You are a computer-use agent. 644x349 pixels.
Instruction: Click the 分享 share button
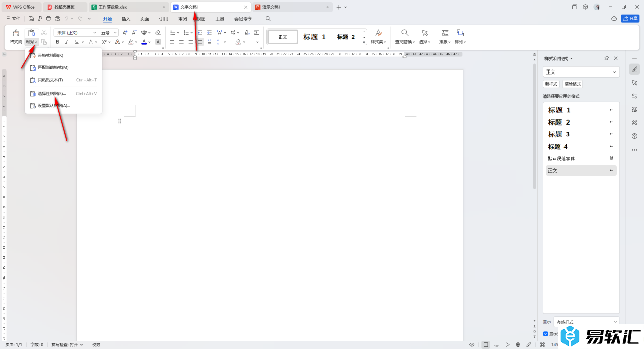(630, 19)
